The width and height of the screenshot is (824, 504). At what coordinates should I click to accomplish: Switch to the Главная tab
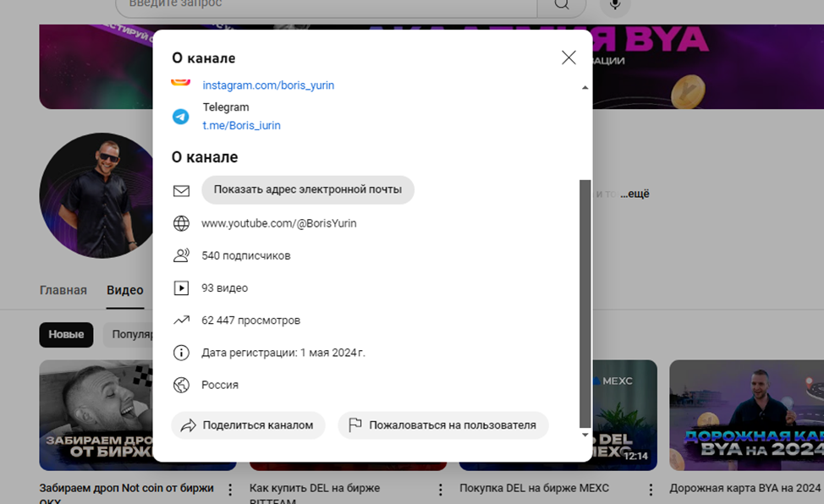click(x=63, y=290)
